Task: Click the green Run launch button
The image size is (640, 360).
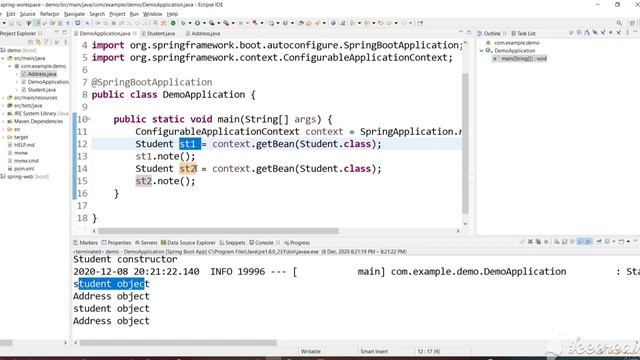Action: pyautogui.click(x=197, y=23)
